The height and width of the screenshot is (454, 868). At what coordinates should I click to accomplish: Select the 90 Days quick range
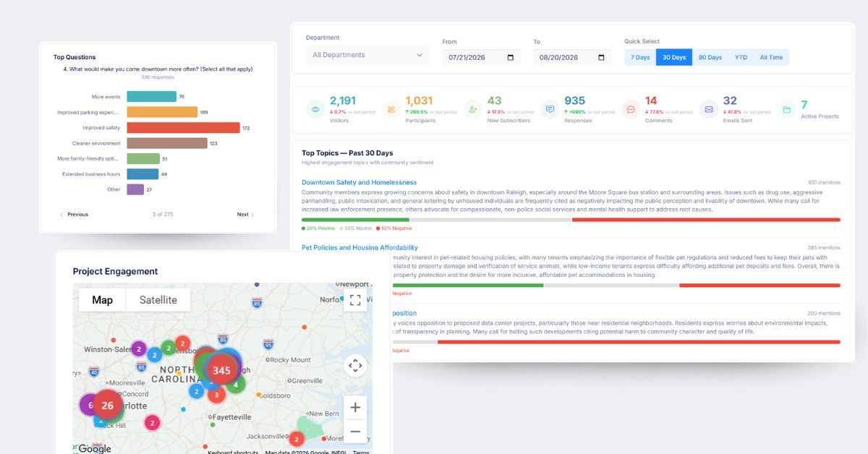click(x=710, y=57)
